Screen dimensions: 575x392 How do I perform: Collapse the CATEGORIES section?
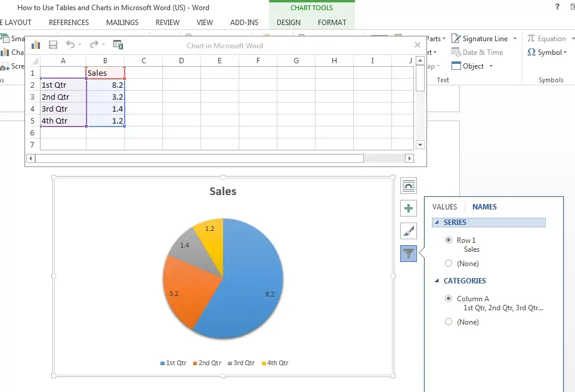coord(437,281)
